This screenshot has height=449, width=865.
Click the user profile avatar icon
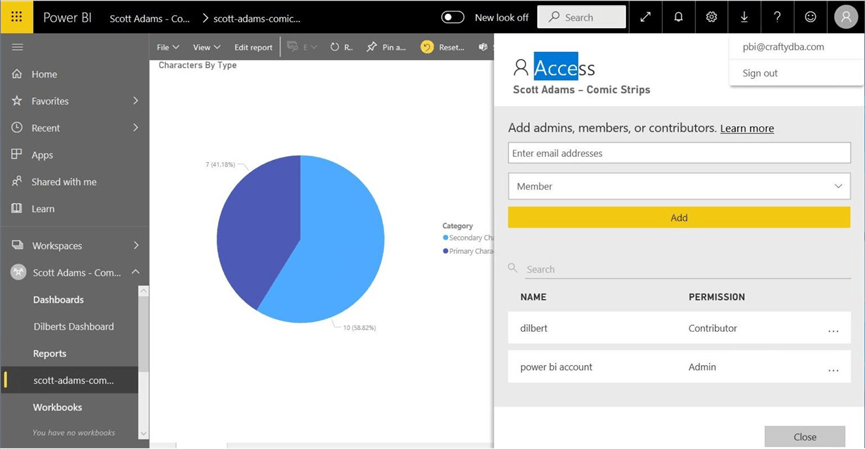845,17
